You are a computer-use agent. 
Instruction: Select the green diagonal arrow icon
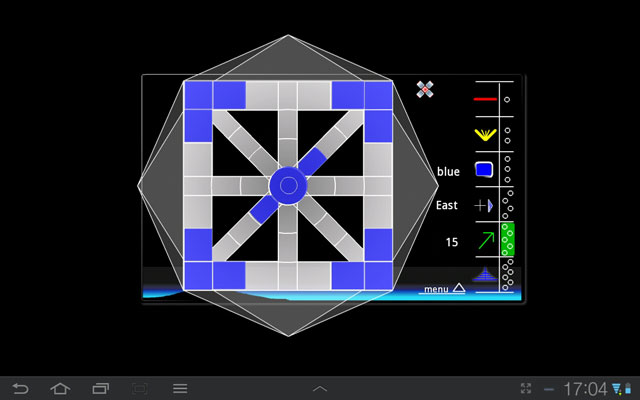[x=486, y=240]
